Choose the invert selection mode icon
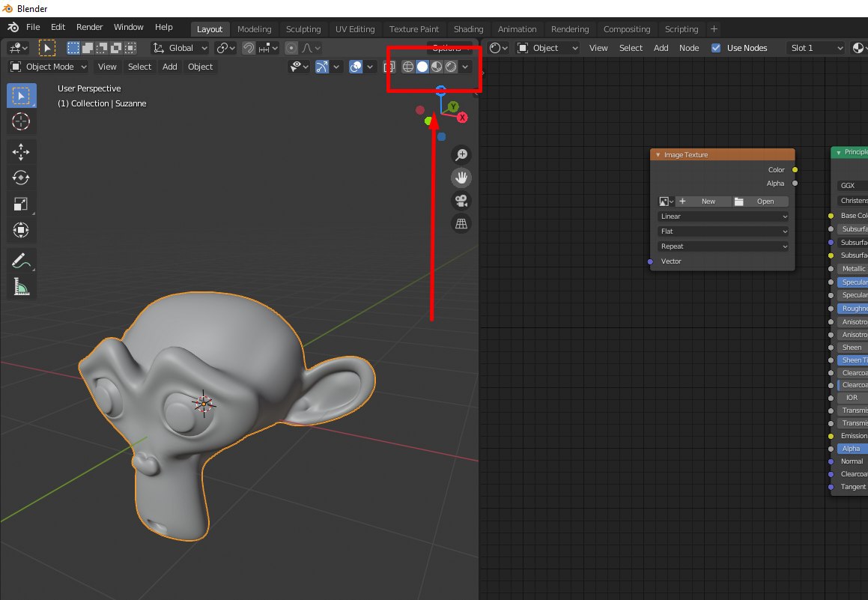Viewport: 868px width, 600px height. tap(116, 48)
